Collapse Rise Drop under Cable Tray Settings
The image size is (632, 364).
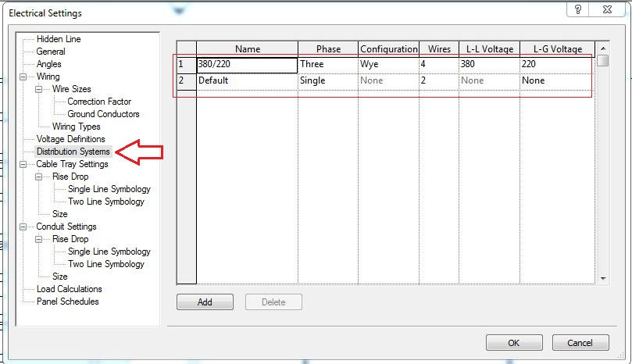click(x=39, y=177)
